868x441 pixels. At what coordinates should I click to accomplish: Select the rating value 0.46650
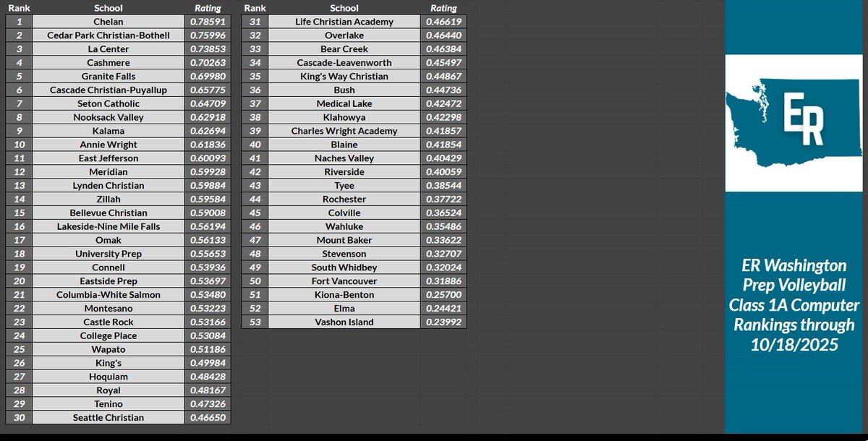click(208, 418)
